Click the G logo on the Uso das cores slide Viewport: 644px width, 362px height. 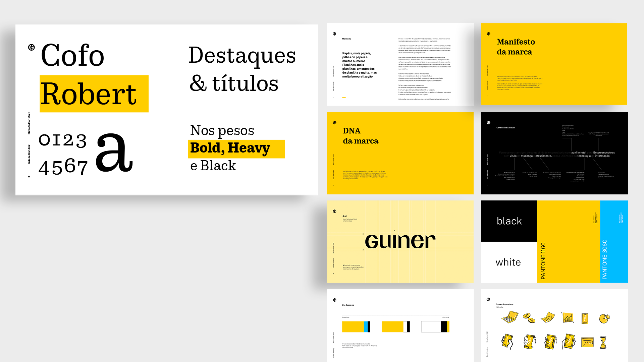tap(334, 300)
